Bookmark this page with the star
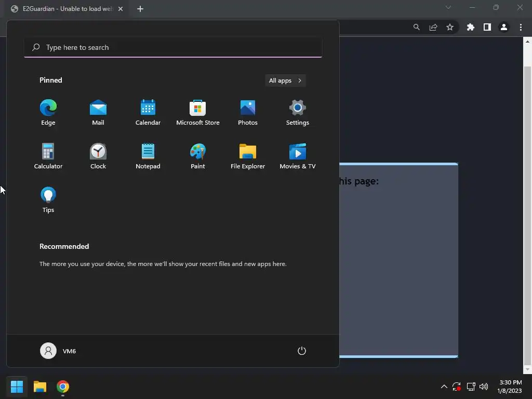Viewport: 532px width, 399px height. click(450, 27)
